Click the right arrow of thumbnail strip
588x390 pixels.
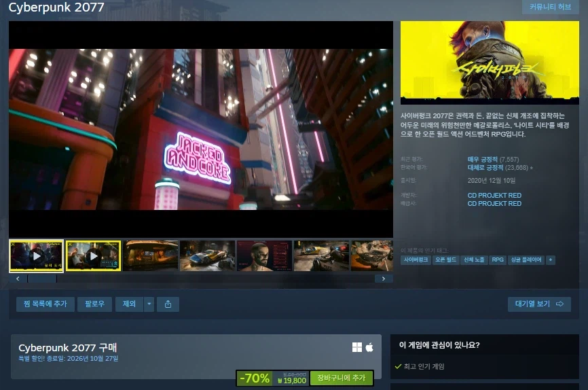[x=383, y=279]
